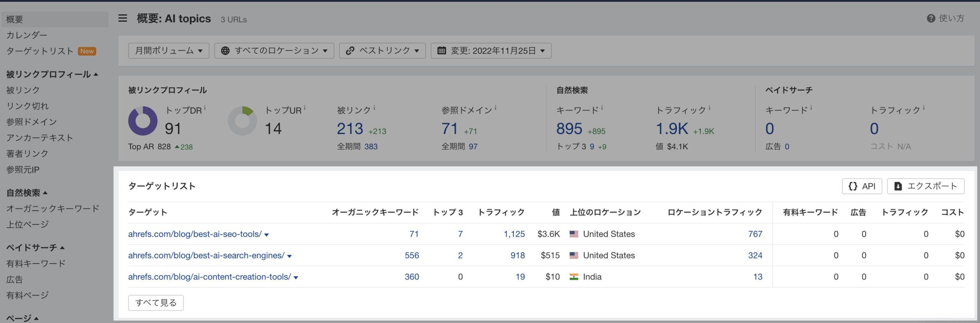Click the 使い方 help question mark icon

931,18
